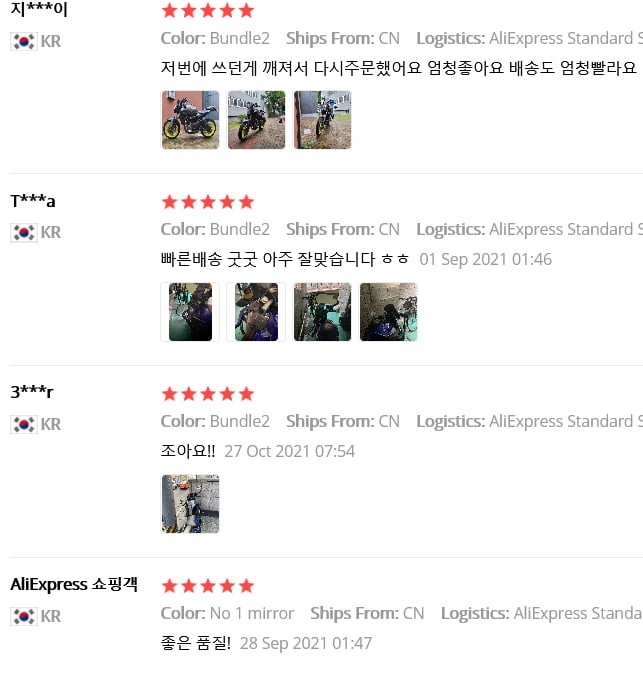This screenshot has height=682, width=643.
Task: Open second motorcycle photo in 지***이 review
Action: pos(256,120)
